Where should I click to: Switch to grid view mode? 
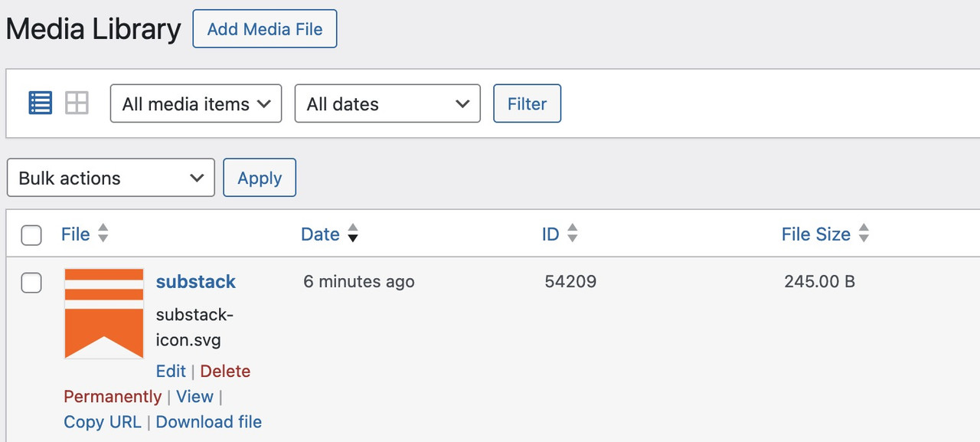[77, 103]
